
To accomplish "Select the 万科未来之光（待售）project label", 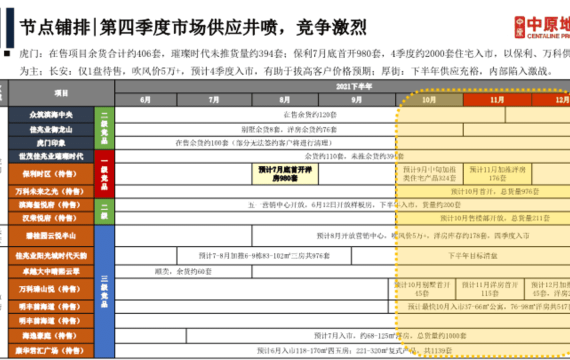I will click(x=51, y=191).
